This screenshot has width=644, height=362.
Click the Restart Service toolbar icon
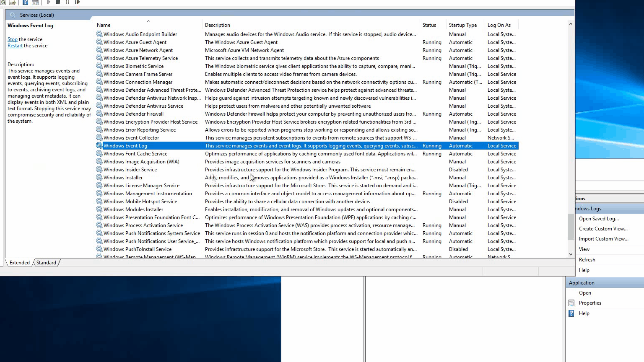(77, 2)
